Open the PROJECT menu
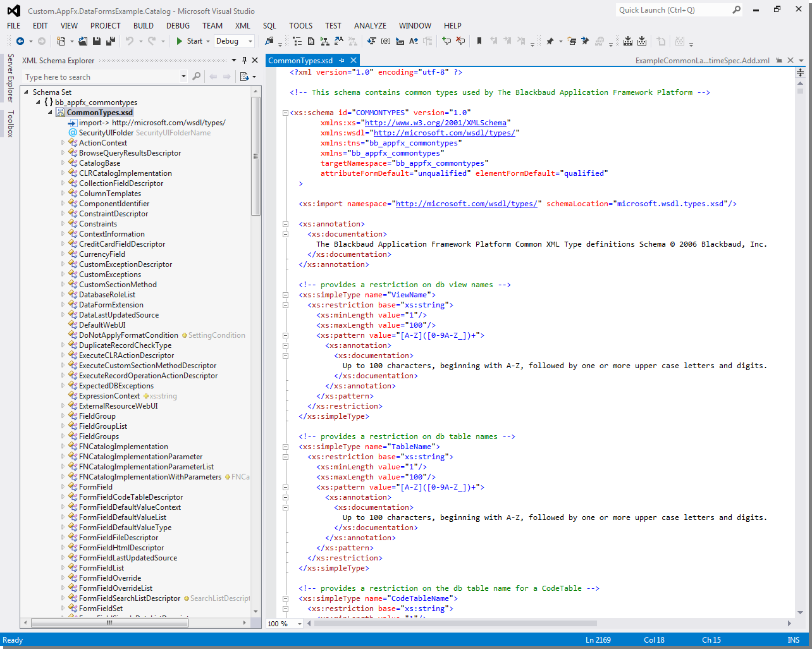Viewport: 812px width, 649px height. pos(105,26)
